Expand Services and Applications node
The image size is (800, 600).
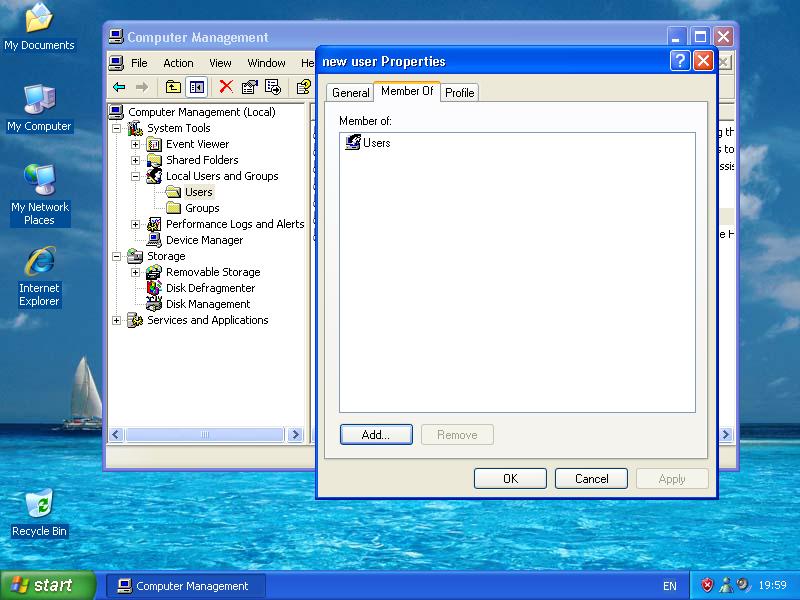point(116,320)
